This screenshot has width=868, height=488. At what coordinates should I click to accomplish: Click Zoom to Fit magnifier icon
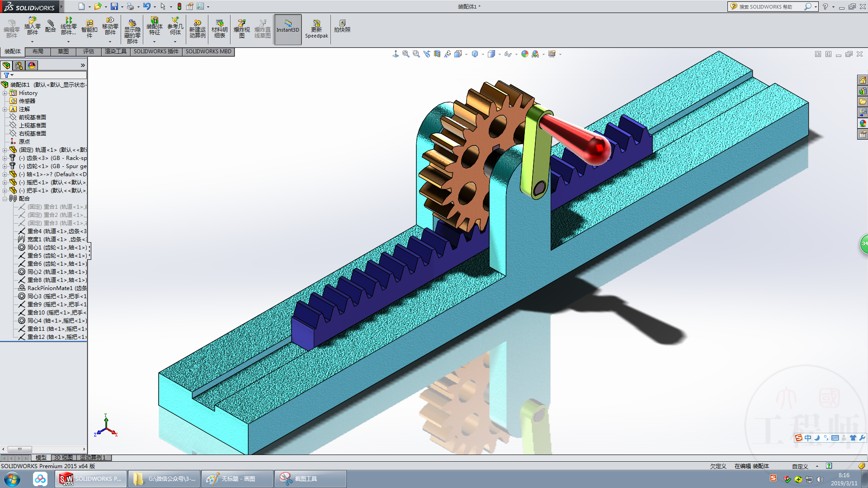[406, 54]
